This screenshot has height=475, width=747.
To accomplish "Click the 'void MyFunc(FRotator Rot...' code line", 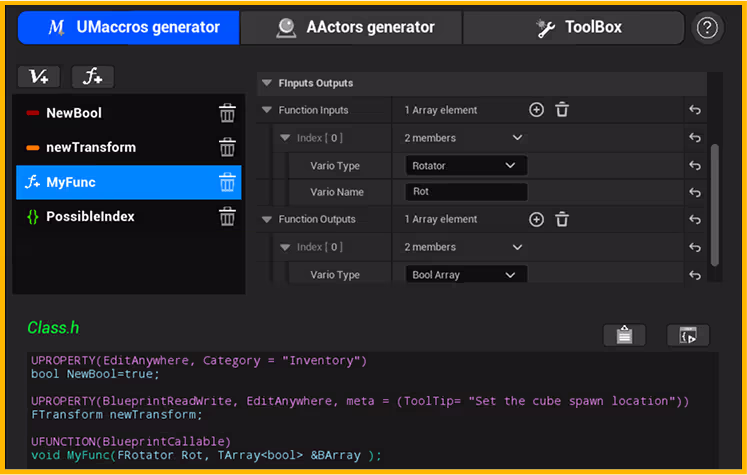I will point(206,455).
